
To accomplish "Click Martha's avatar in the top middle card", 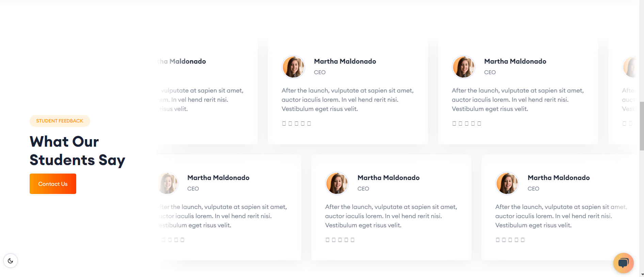I will [293, 67].
